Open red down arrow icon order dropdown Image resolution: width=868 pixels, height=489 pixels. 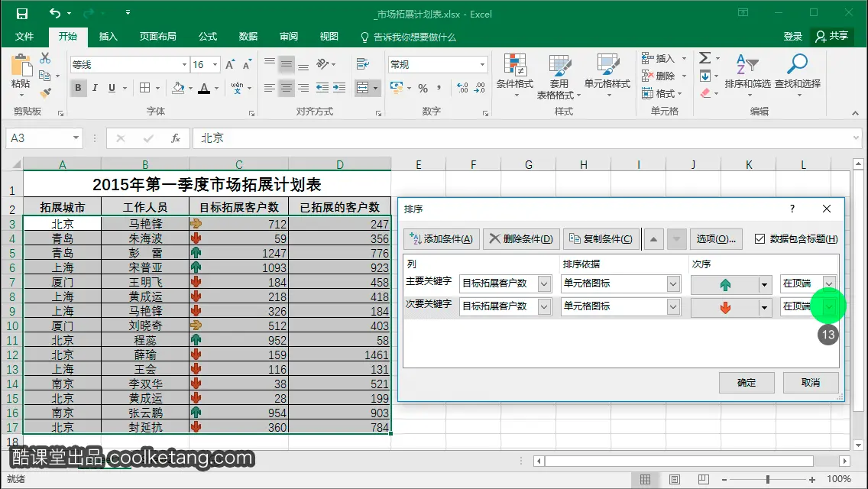[765, 307]
